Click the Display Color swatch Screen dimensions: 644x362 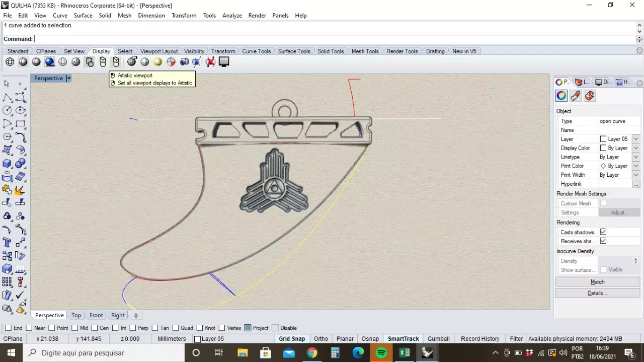603,148
